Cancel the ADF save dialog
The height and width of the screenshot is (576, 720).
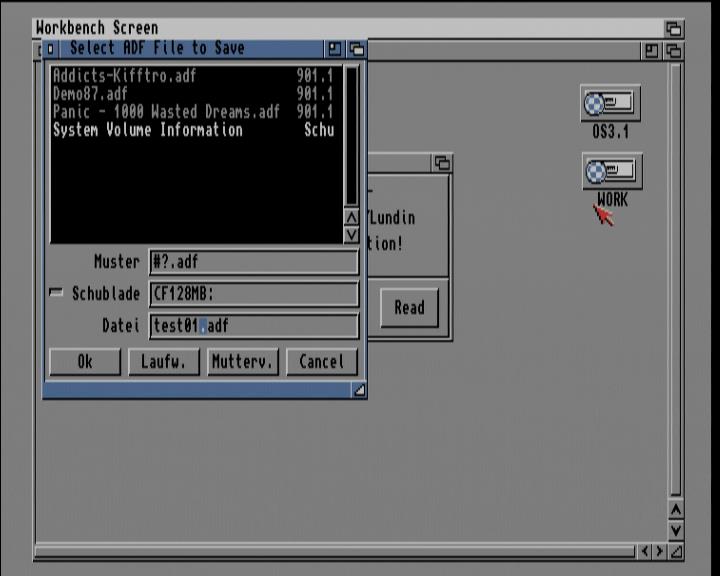coord(322,362)
